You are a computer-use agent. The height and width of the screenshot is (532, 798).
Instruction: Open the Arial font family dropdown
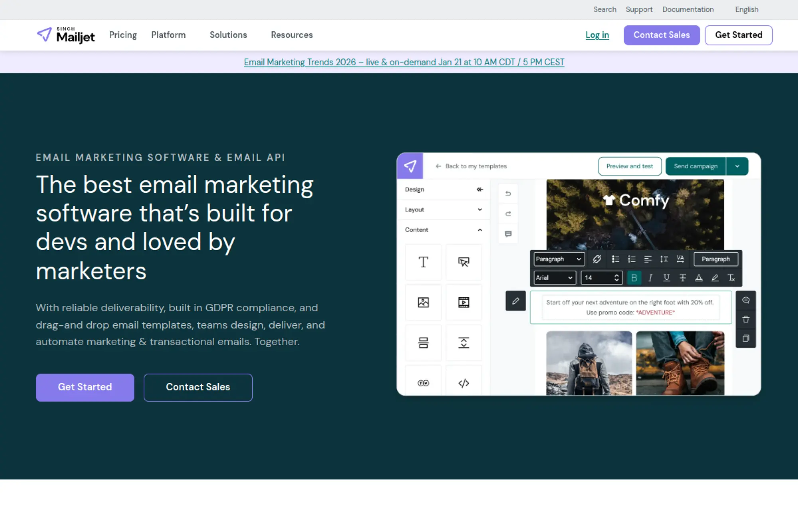(554, 277)
